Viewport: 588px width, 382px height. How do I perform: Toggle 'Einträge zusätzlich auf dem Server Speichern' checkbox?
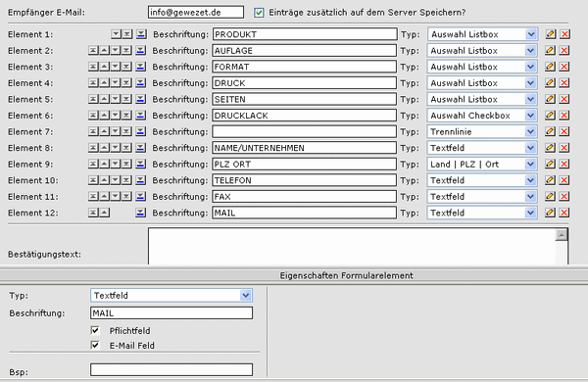[259, 13]
